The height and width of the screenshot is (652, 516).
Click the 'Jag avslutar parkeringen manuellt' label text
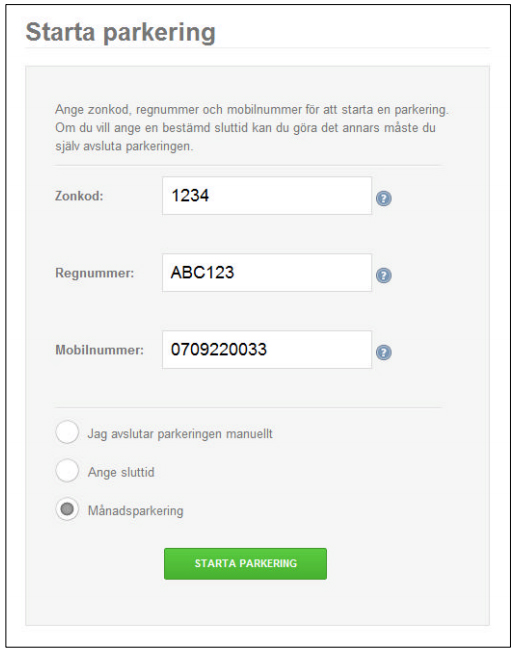click(x=180, y=434)
